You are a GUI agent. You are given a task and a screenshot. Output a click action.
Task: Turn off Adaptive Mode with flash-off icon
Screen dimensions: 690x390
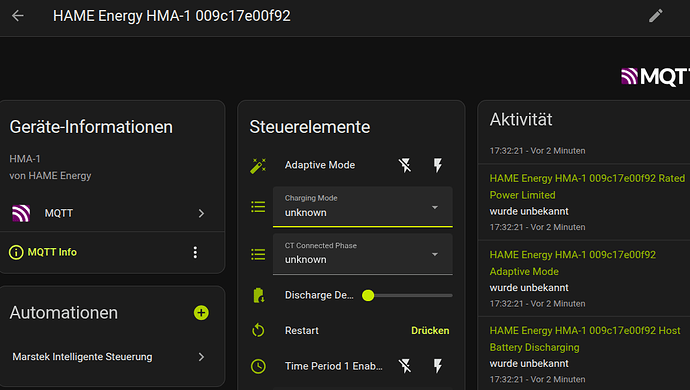pyautogui.click(x=405, y=166)
